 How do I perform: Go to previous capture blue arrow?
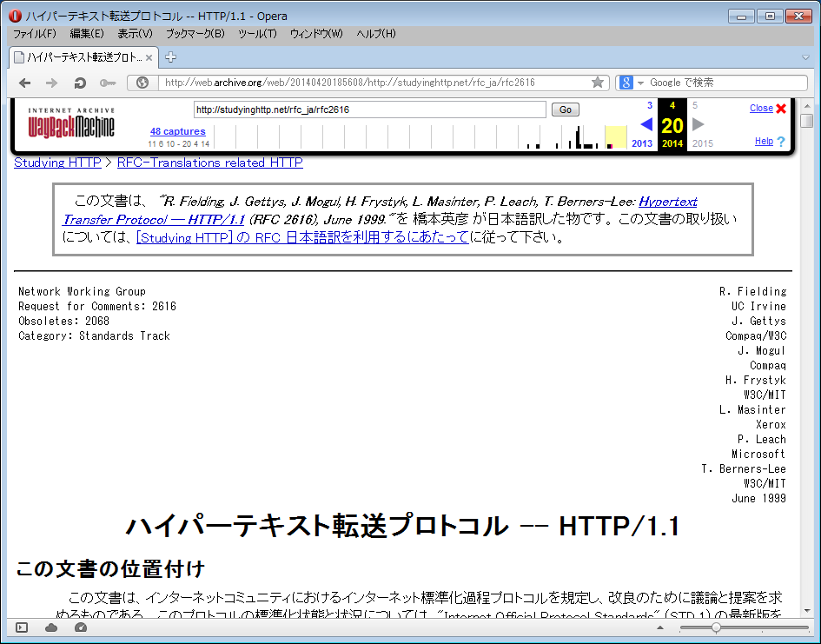point(646,124)
